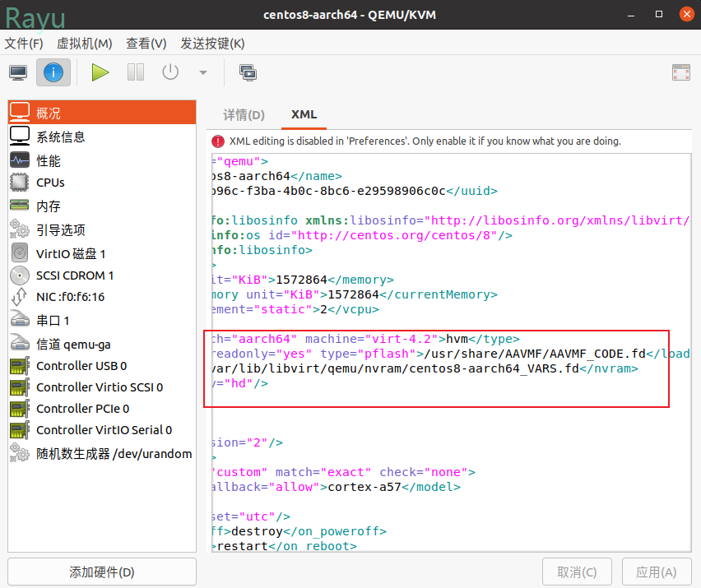Click the cortex-a57 model text in XML
Screen dimensions: 701x588
coord(364,487)
